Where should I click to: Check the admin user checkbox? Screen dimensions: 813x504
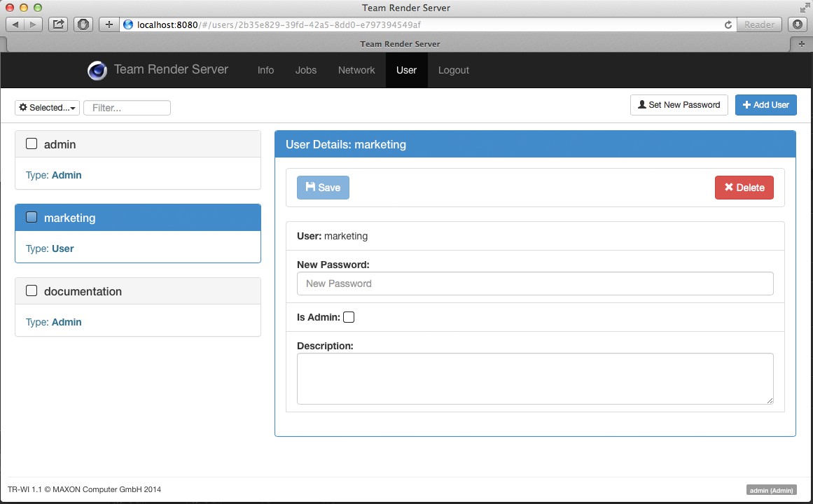(x=32, y=144)
